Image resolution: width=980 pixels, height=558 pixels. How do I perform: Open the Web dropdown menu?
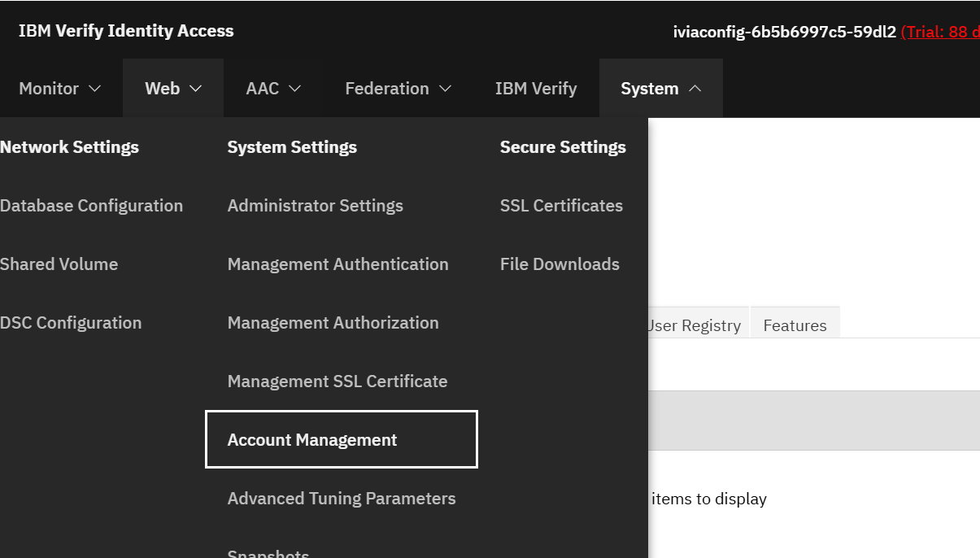click(173, 88)
